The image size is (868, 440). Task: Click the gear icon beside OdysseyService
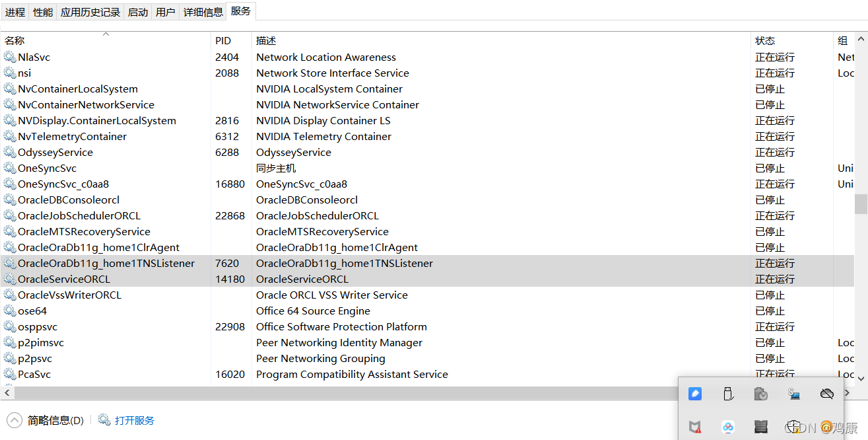10,153
